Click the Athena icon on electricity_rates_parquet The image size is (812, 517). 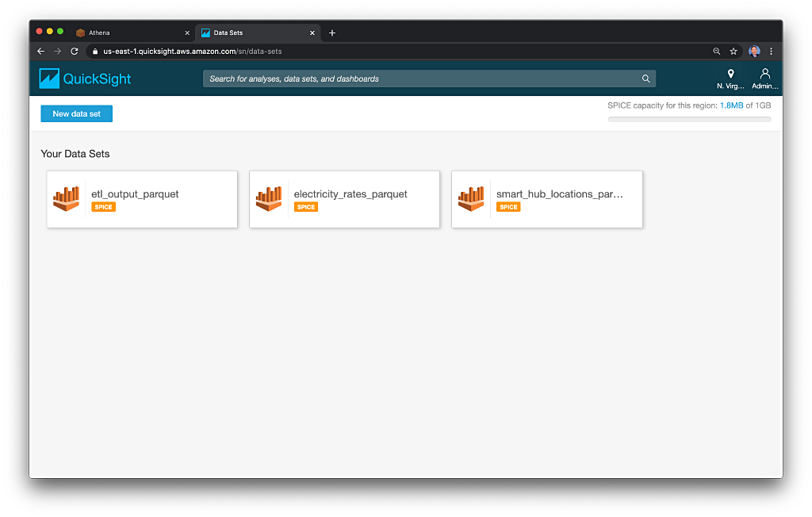[x=269, y=199]
